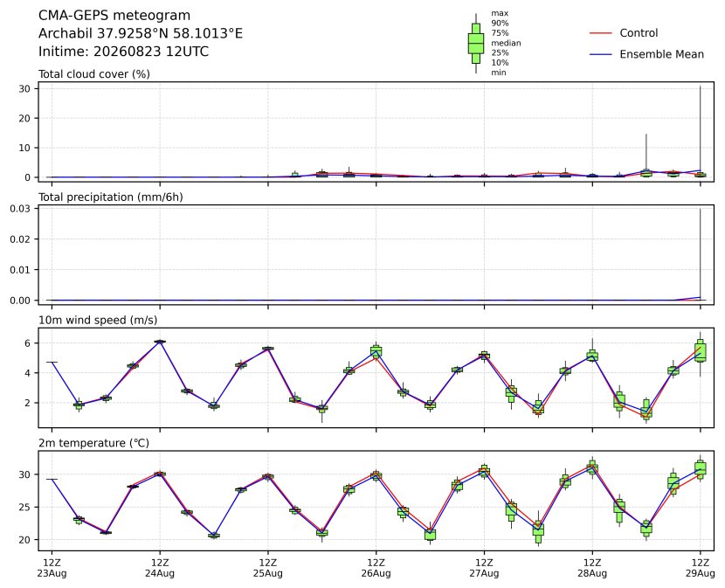The image size is (725, 588).
Task: Click the cloud cover y-axis value 20
Action: pos(24,119)
